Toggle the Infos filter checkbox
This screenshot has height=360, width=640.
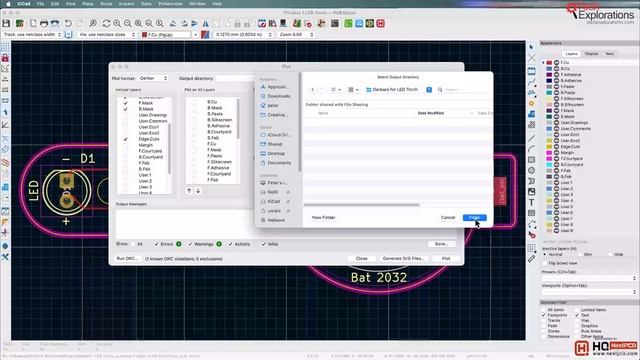[x=264, y=244]
